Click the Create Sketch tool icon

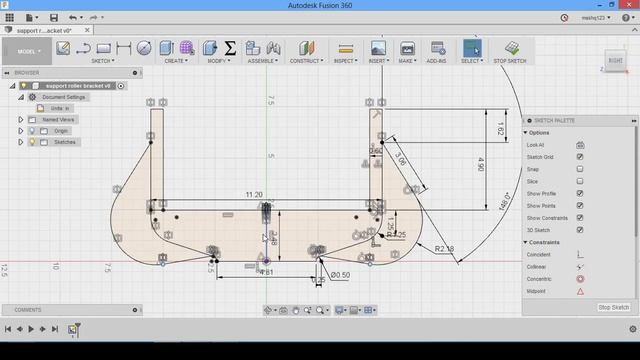(x=63, y=48)
